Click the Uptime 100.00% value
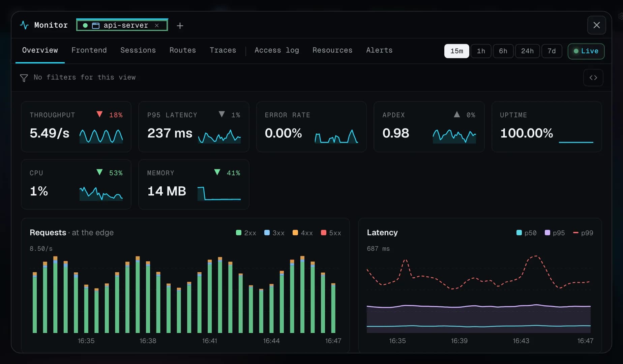 tap(527, 133)
